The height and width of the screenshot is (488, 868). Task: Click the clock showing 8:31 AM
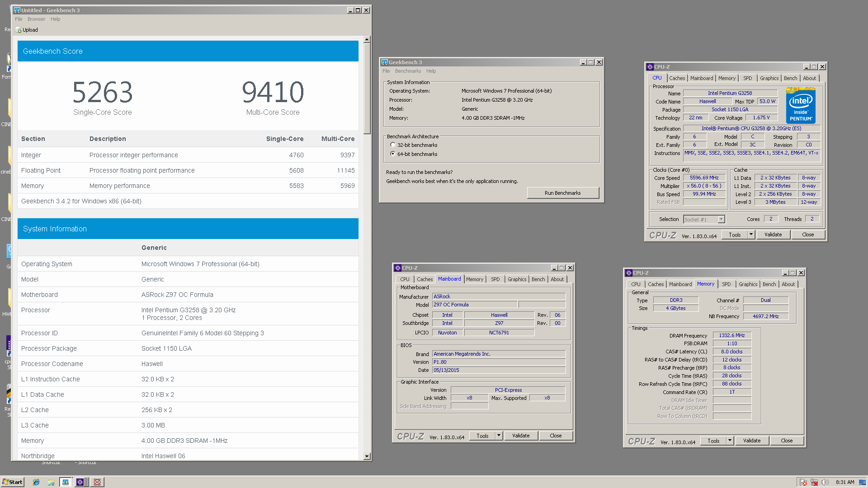click(x=845, y=482)
